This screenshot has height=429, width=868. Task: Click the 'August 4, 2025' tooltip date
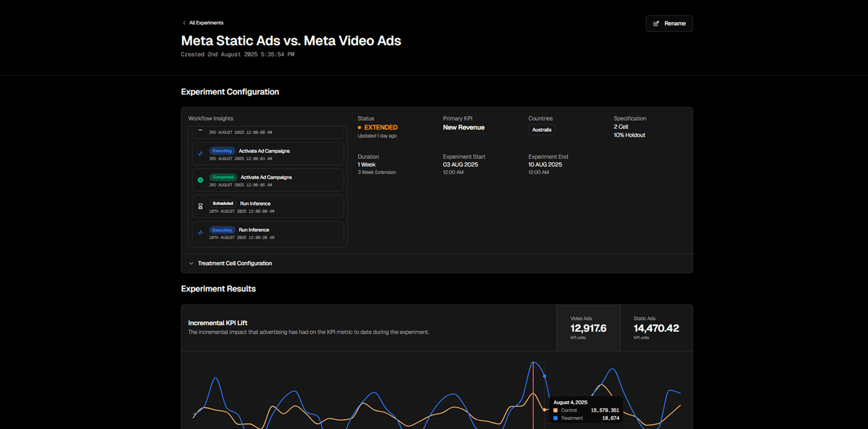point(570,403)
